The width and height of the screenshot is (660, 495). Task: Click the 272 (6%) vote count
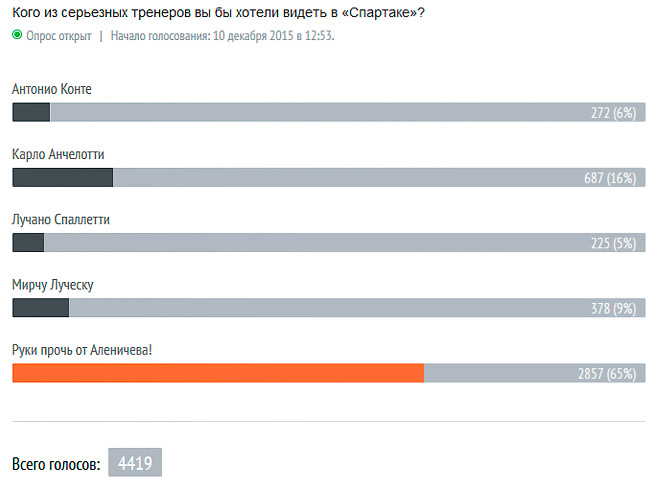pyautogui.click(x=614, y=113)
